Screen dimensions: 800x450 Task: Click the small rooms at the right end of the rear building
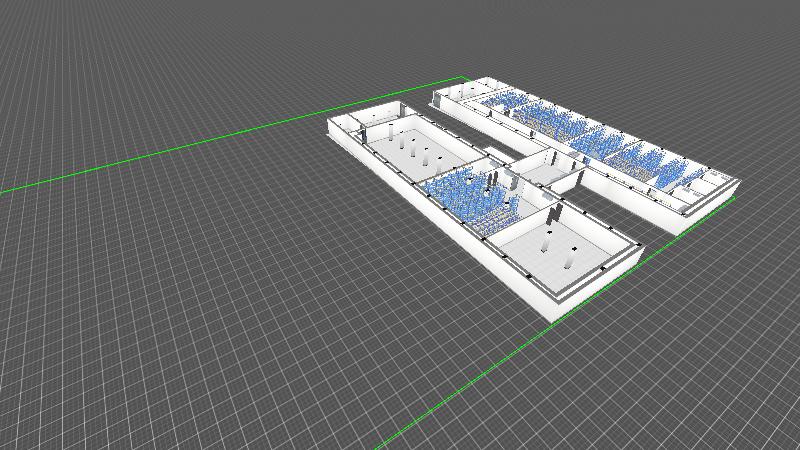coord(705,185)
